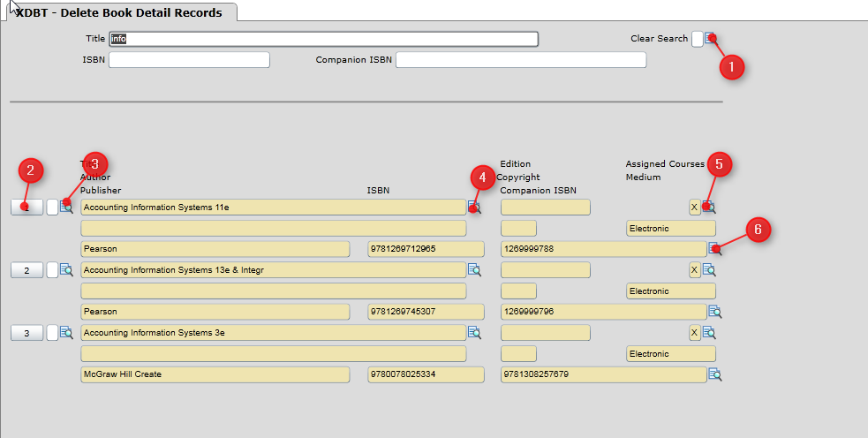Click empty Edition field next to the 11e title
Viewport: 868px width, 438px height.
546,208
